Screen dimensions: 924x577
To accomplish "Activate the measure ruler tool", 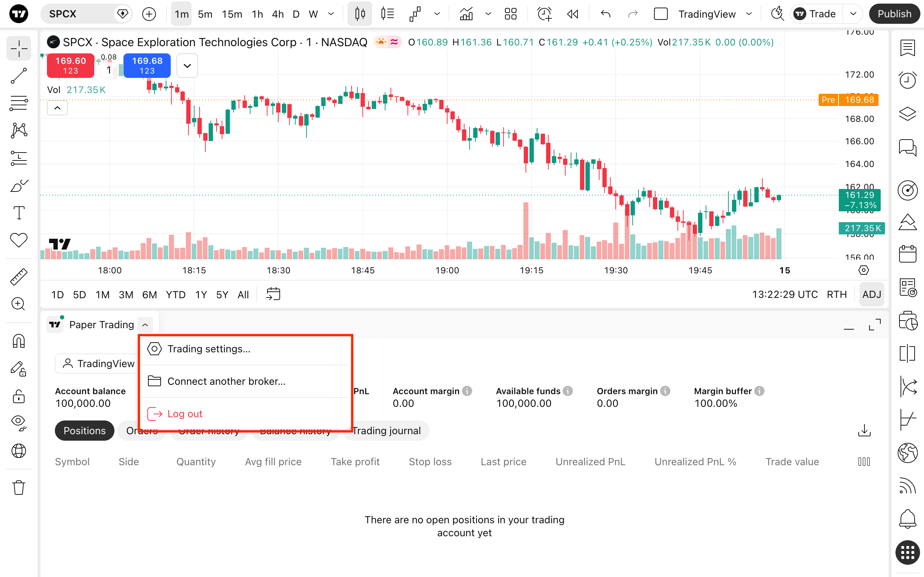I will tap(19, 277).
